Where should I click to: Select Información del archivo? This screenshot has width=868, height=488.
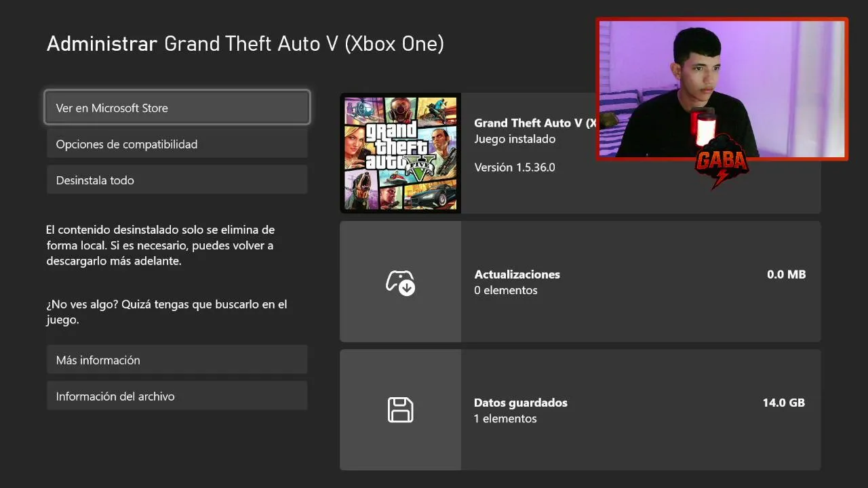(177, 396)
